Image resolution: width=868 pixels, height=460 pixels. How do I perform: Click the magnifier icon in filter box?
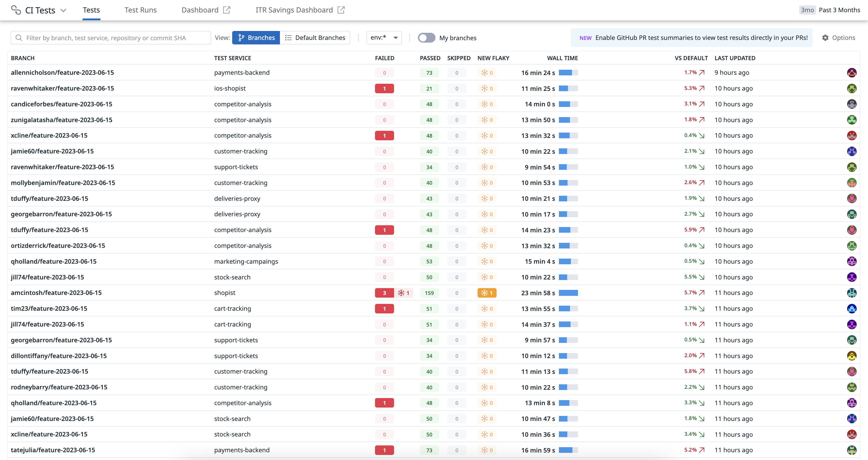(x=19, y=38)
